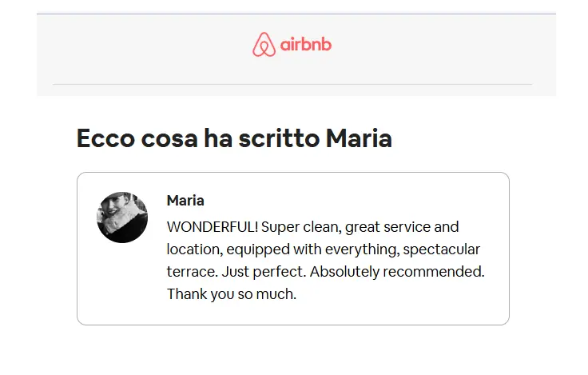Click the bold reviewer name Maria in card
The image size is (588, 375).
tap(185, 201)
